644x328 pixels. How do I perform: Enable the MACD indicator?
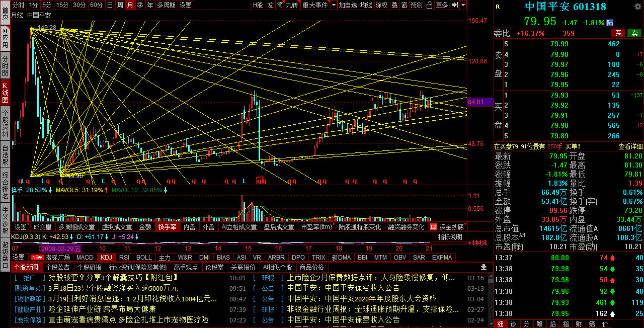85,257
